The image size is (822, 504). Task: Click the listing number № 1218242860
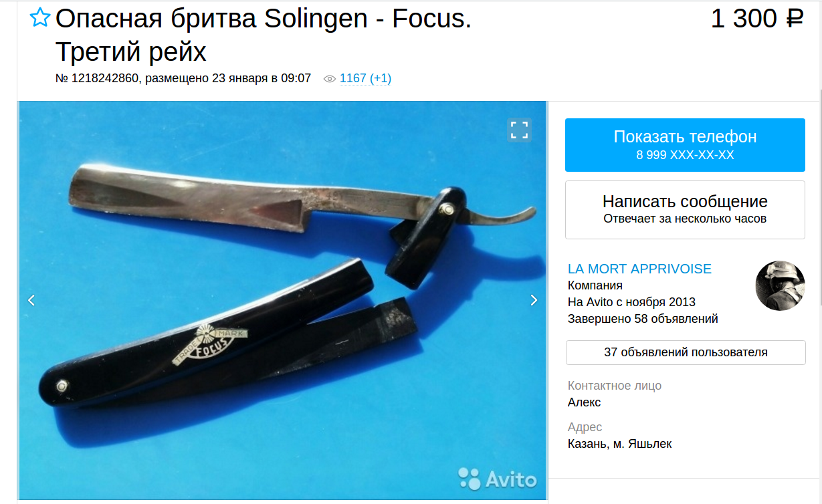98,78
